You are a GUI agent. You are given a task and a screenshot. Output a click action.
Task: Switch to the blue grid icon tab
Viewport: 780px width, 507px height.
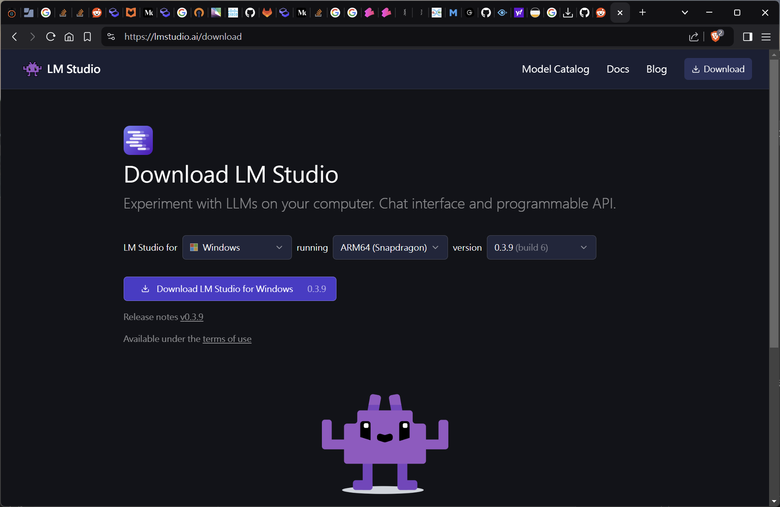point(233,13)
